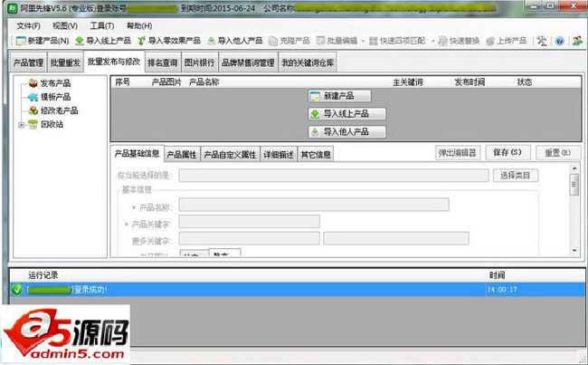Open the 我的关键词仓库 tab

(x=308, y=62)
